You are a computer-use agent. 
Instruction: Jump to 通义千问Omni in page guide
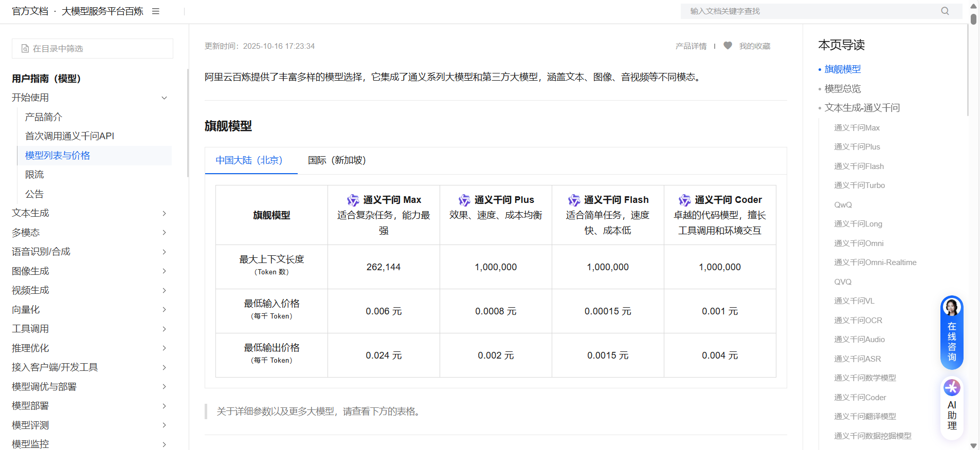pos(859,243)
